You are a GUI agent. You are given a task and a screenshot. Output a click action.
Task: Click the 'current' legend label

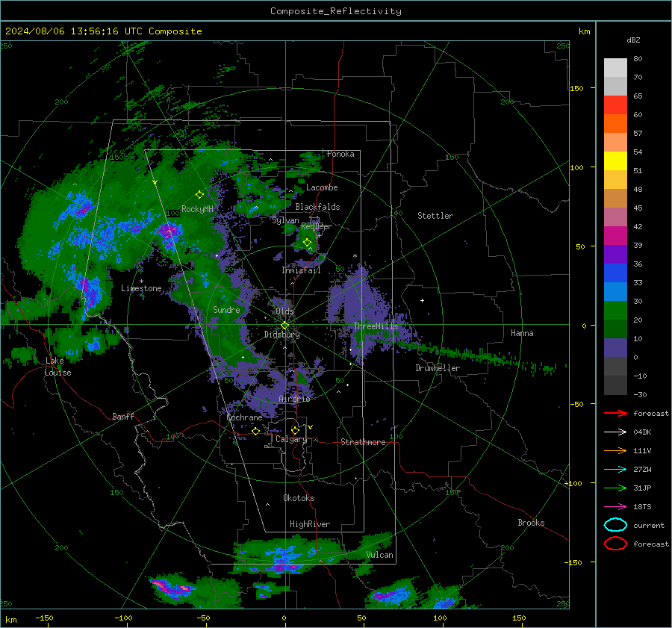(x=649, y=525)
